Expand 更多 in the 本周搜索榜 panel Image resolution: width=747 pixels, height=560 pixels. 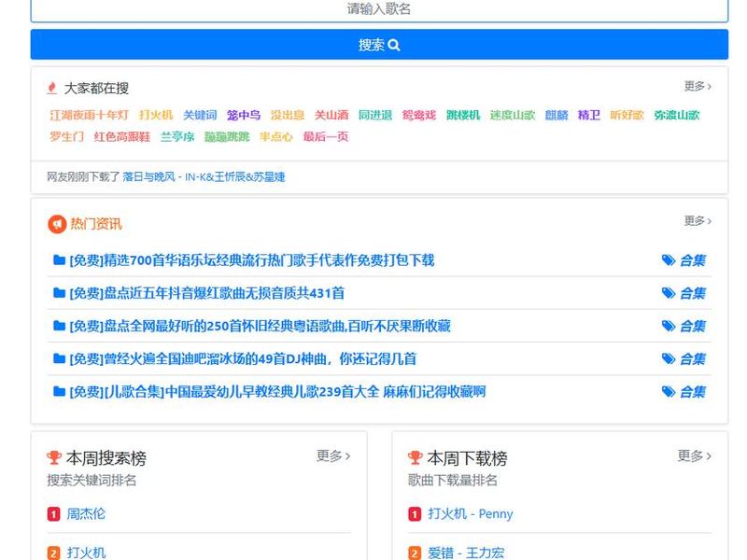pos(333,455)
